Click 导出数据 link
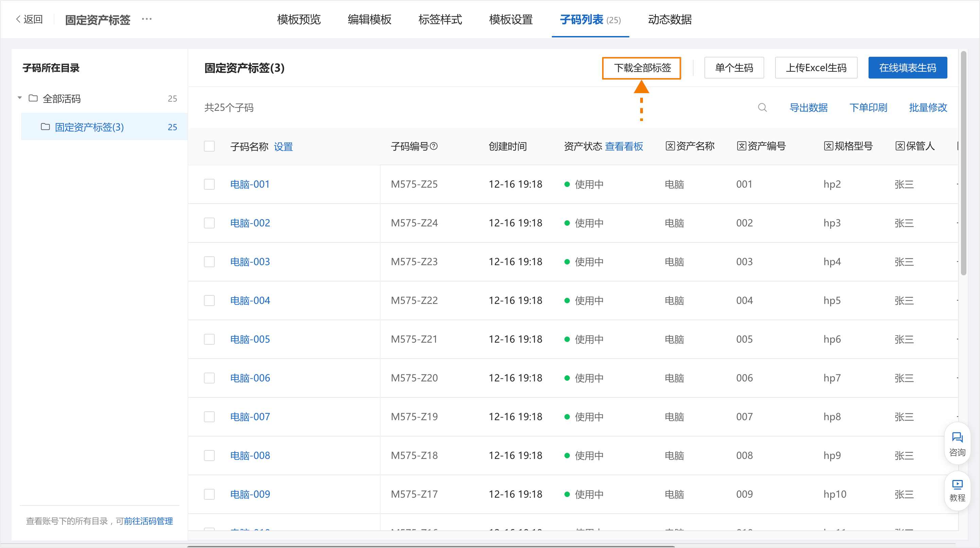 808,108
